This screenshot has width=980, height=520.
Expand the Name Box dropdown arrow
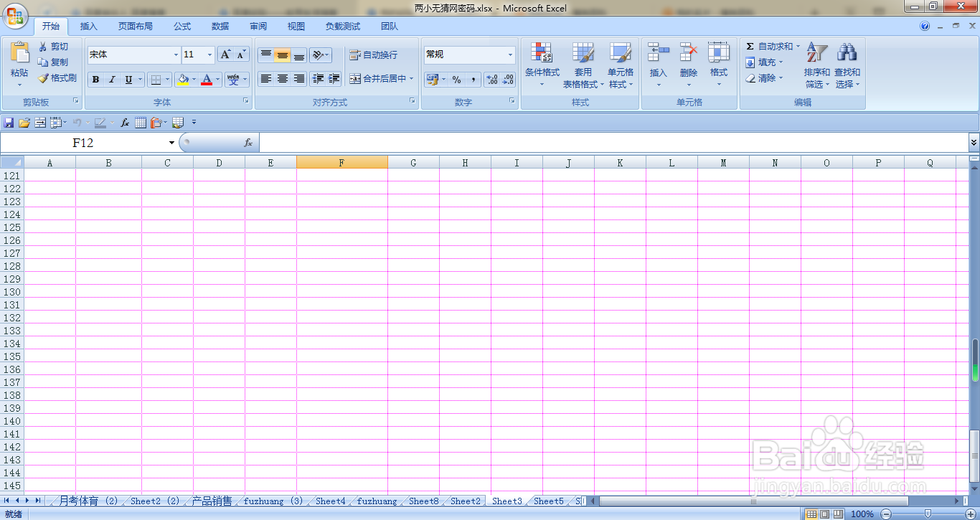coord(171,143)
